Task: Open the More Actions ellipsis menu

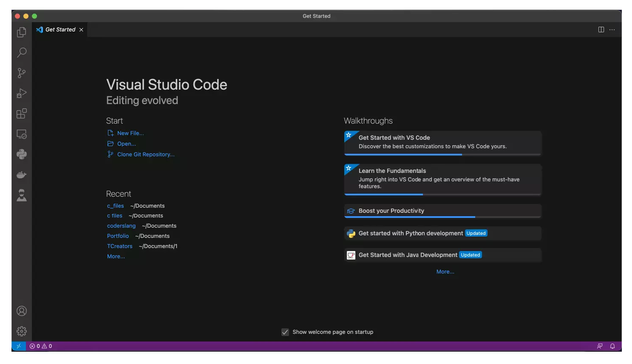Action: click(612, 30)
